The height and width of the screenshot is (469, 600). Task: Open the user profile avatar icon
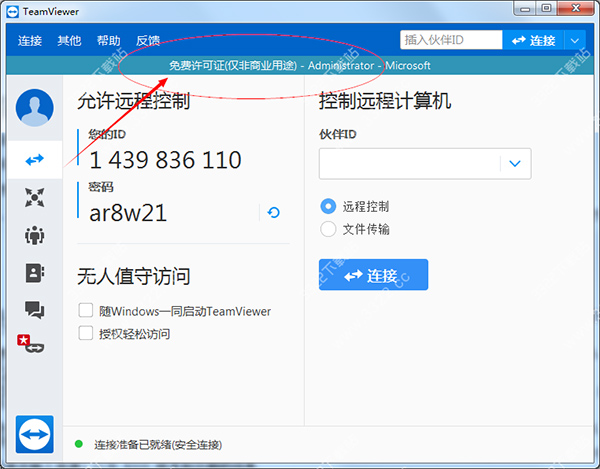pyautogui.click(x=34, y=107)
